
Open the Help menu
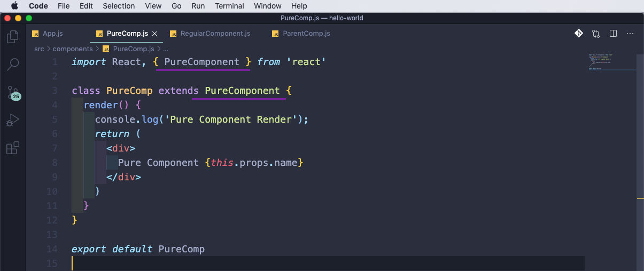(299, 6)
